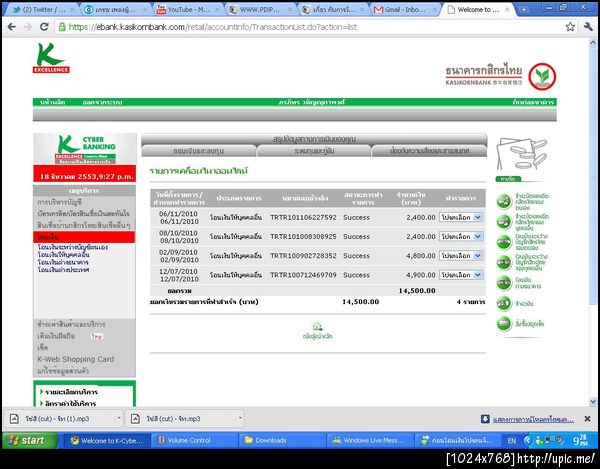Click the K Excellence logo at top
Screen dimensions: 600x469
[51, 58]
